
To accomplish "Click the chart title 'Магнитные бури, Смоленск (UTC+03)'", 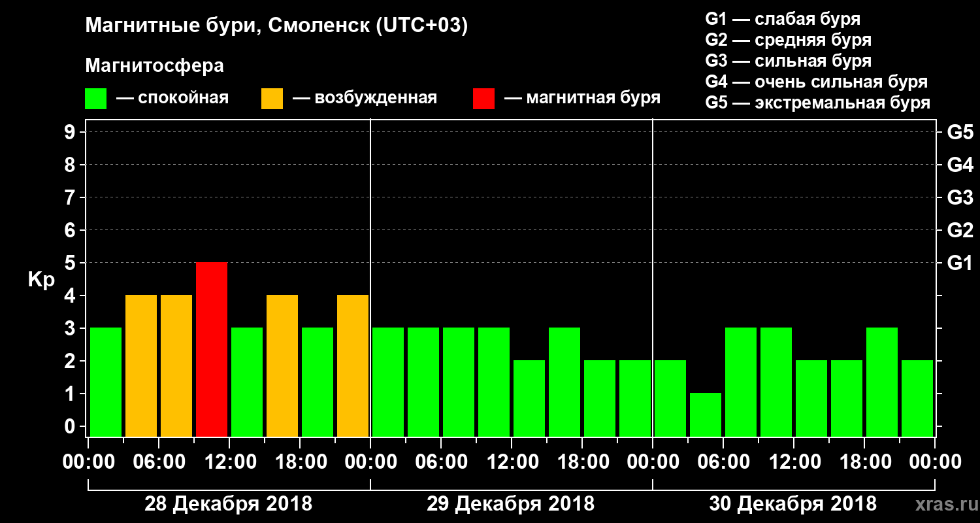I will click(277, 27).
